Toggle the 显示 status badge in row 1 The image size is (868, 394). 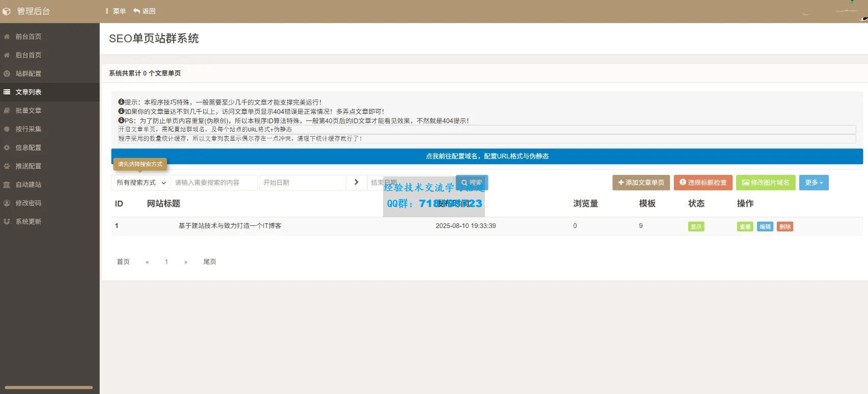coord(696,227)
